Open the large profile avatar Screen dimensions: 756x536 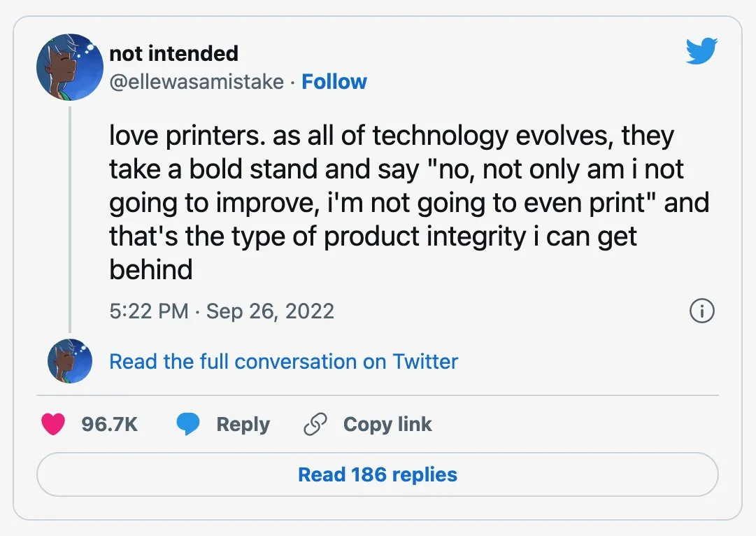[x=70, y=67]
